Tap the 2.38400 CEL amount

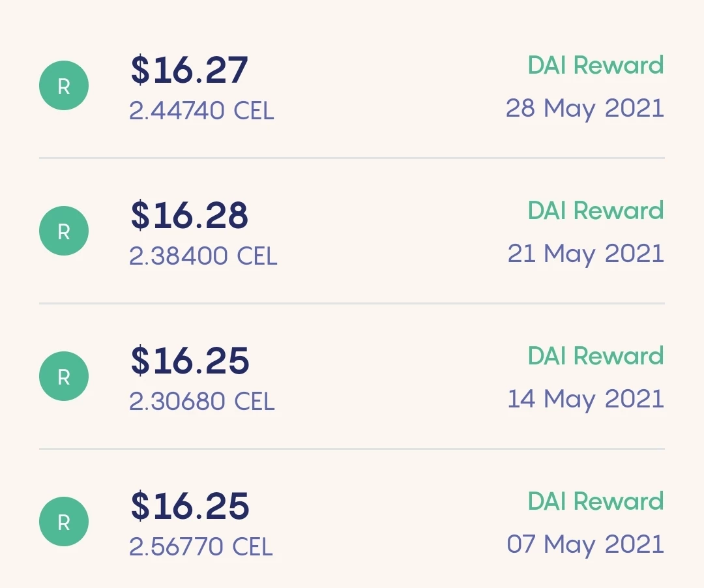[x=203, y=256]
